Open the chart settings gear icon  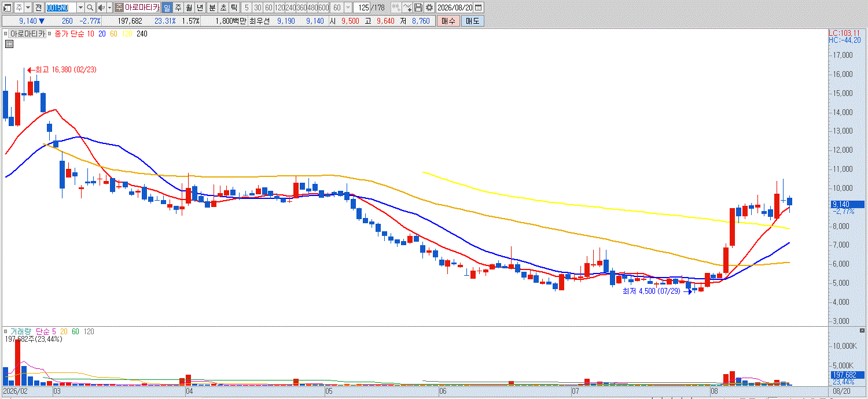point(429,8)
